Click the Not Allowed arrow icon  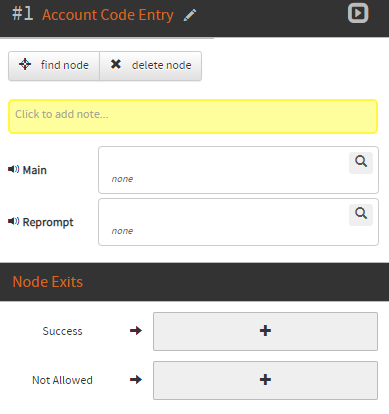[136, 380]
